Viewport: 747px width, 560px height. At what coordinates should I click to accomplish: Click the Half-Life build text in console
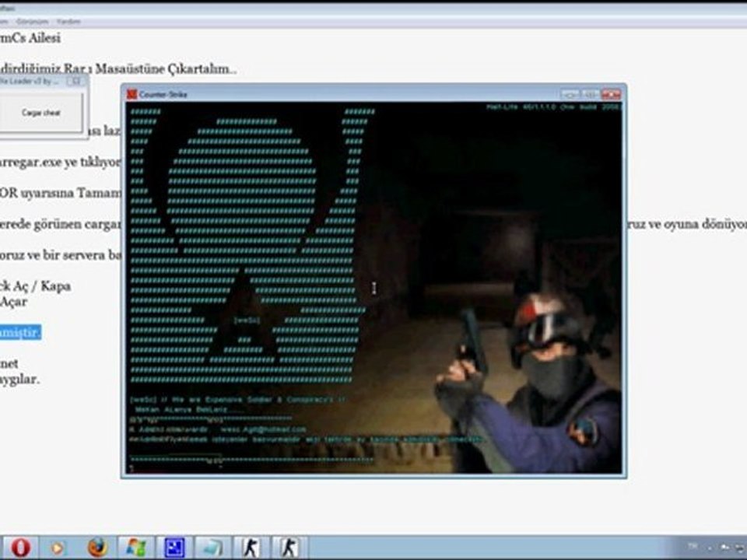coord(553,107)
